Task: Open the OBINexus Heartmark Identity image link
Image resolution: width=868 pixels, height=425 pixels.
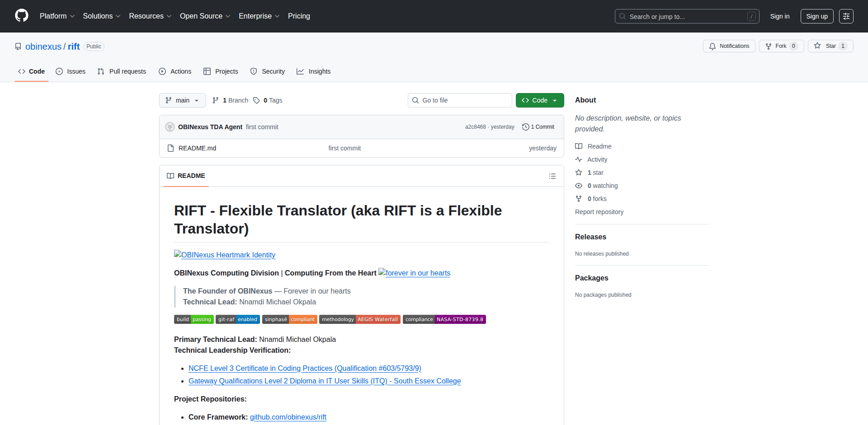Action: point(225,255)
